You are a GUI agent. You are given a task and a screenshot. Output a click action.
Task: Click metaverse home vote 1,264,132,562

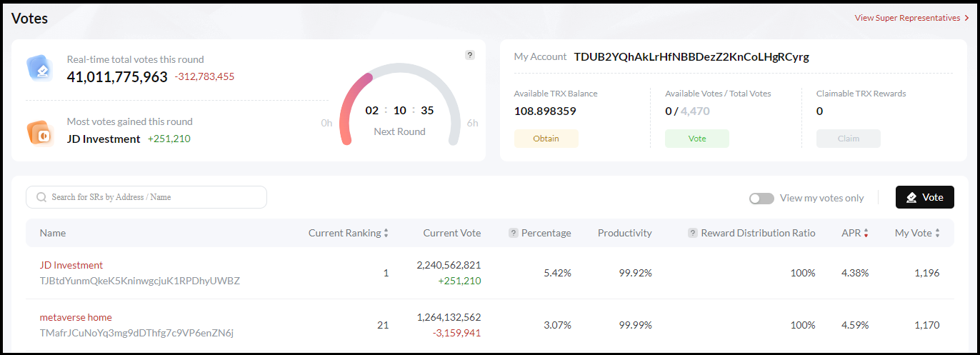[x=449, y=317]
